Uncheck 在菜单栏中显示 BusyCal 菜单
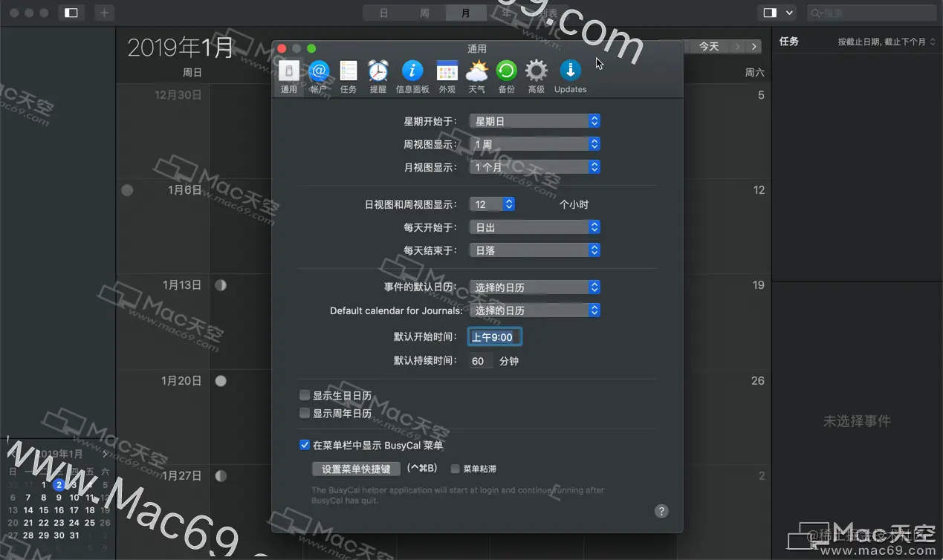 pos(305,445)
